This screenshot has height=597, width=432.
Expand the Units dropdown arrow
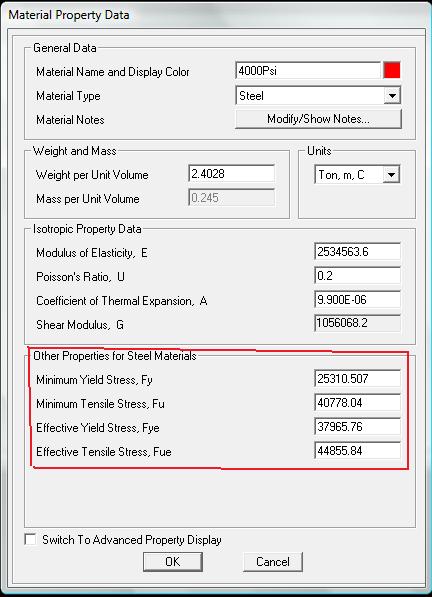(x=391, y=175)
